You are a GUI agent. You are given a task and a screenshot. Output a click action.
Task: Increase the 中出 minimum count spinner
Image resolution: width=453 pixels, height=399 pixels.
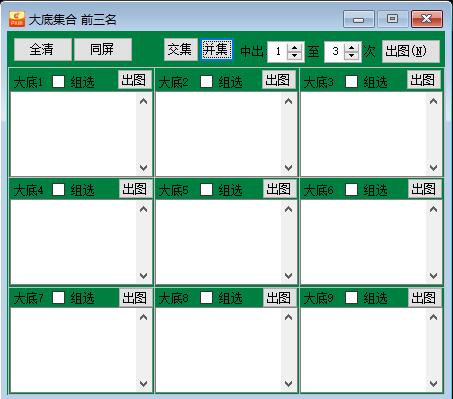coord(294,48)
